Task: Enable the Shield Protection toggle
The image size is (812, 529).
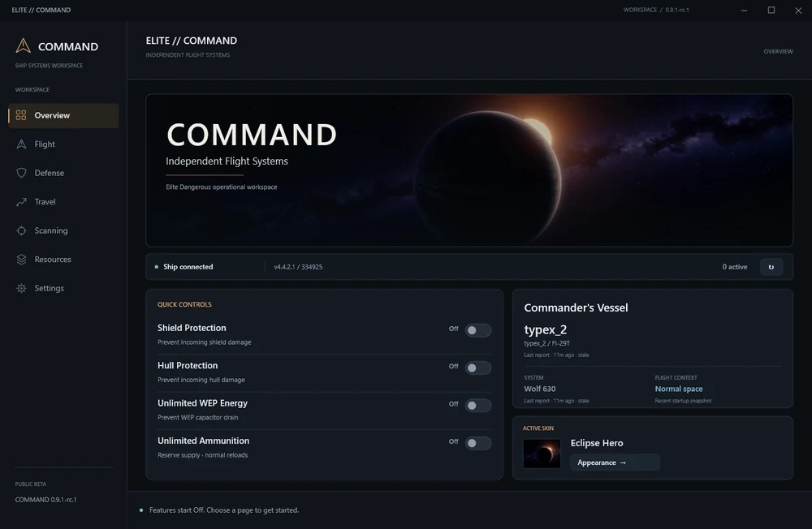Action: (x=477, y=330)
